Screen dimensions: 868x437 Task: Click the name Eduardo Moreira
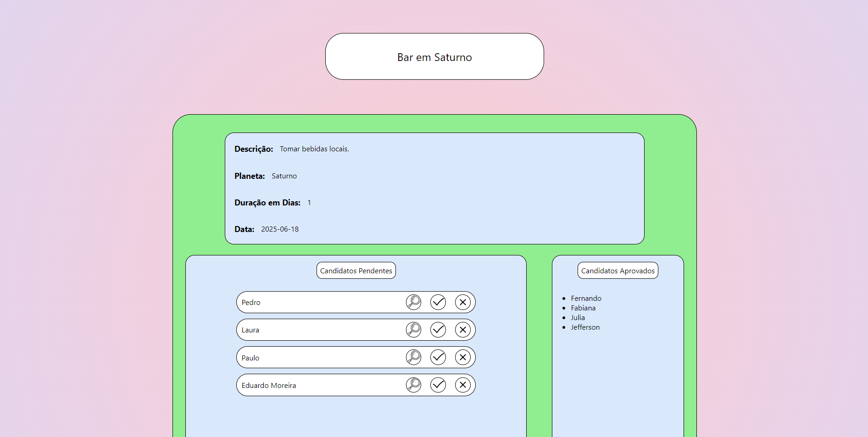(269, 386)
